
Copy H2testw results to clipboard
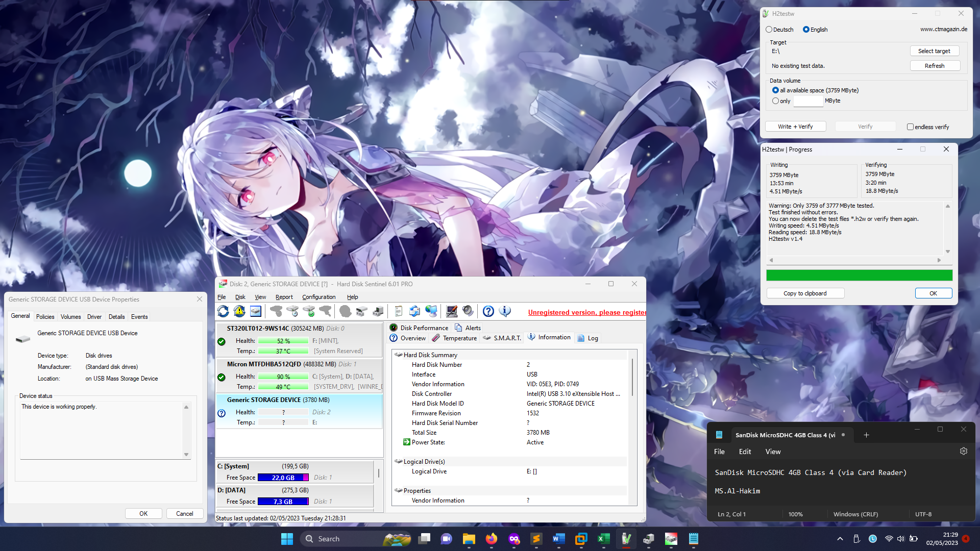pyautogui.click(x=805, y=293)
